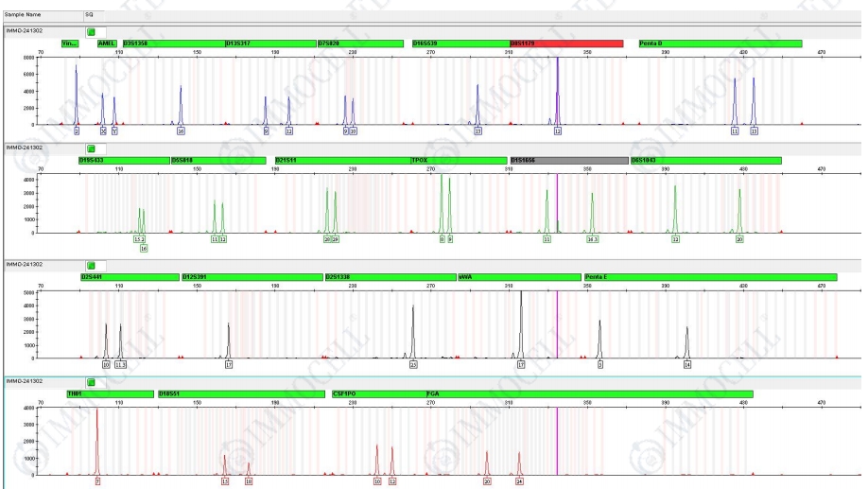Click CSF1PO allele label 10
Screen dimensions: 868x489
pyautogui.click(x=377, y=481)
